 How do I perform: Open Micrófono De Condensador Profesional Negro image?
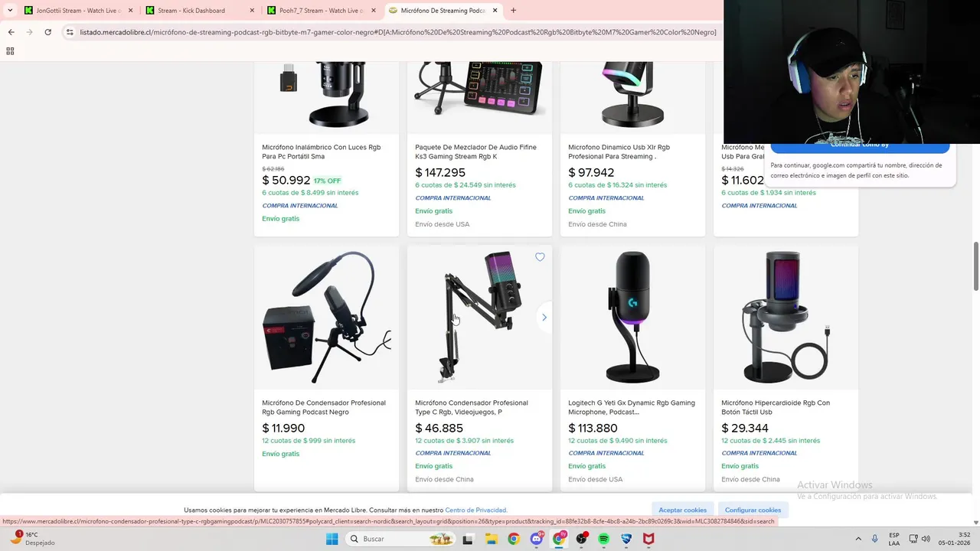[327, 317]
